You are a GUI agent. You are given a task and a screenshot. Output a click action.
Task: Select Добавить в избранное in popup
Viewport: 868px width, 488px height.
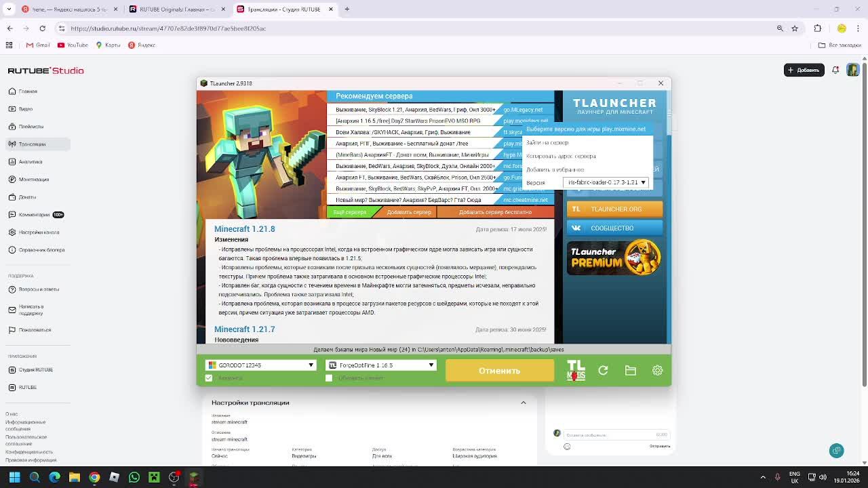point(555,169)
